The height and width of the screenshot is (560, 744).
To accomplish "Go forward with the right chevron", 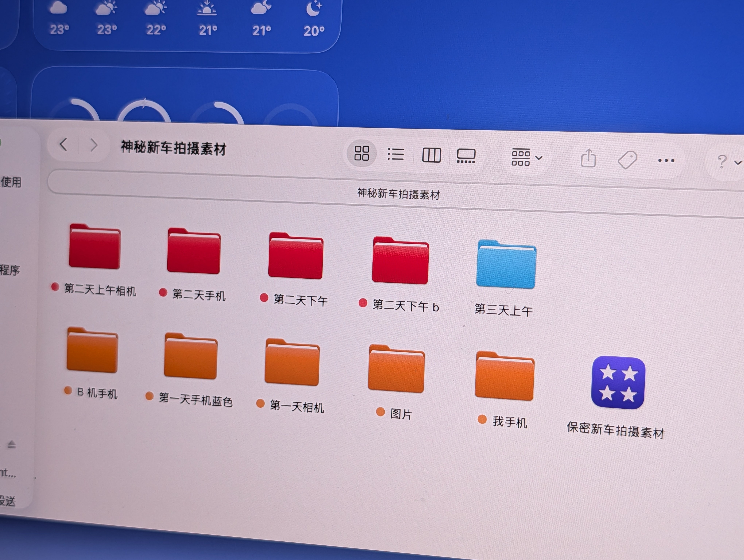I will 94,145.
